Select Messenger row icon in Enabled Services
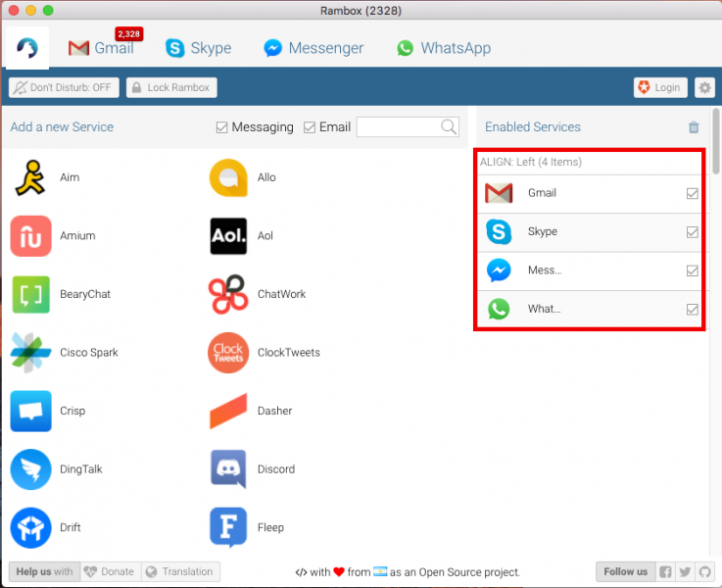The width and height of the screenshot is (722, 588). (499, 270)
